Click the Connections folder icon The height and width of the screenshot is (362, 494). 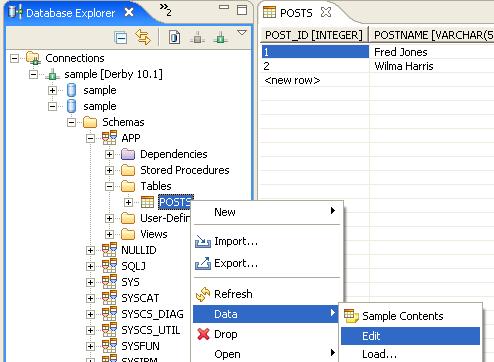(x=33, y=58)
